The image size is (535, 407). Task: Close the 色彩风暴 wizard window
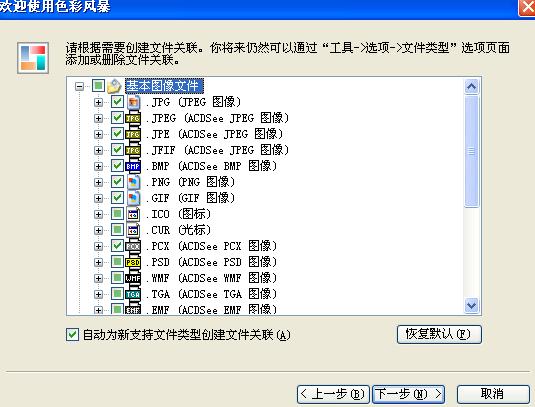tap(527, 7)
